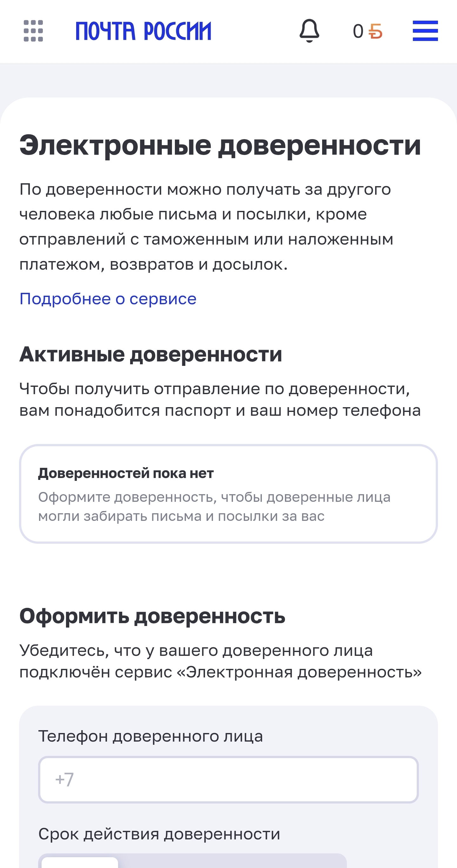Click the Оформить доверенность section heading
Viewport: 457px width, 868px height.
[152, 616]
